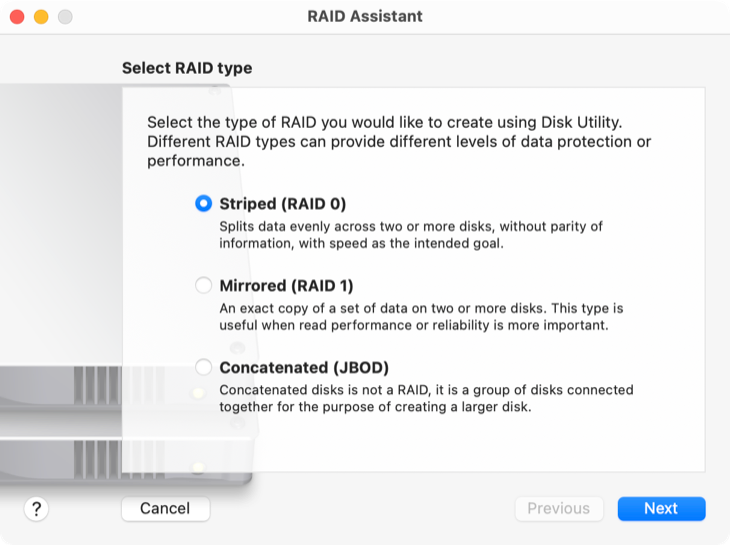Click the disk drive illustration on left
This screenshot has width=730, height=545.
click(x=60, y=420)
